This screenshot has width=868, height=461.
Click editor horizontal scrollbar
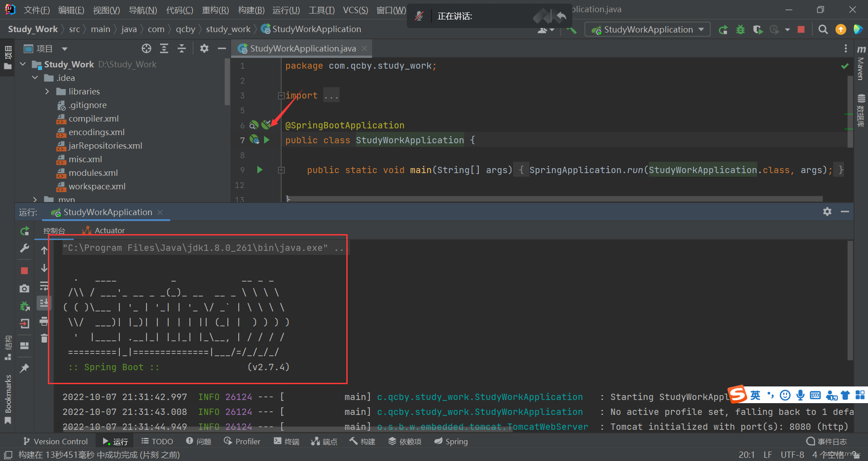554,199
